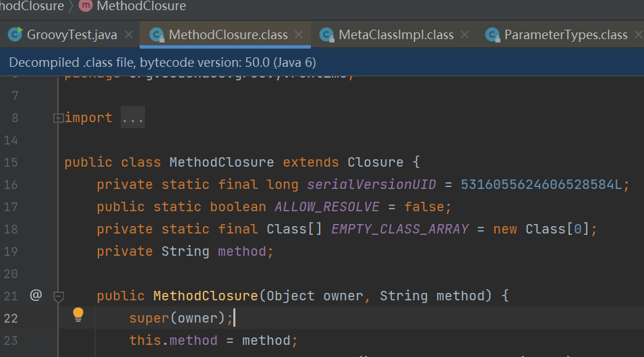Close the GroovyTest.java tab
This screenshot has width=644, height=357.
click(129, 35)
